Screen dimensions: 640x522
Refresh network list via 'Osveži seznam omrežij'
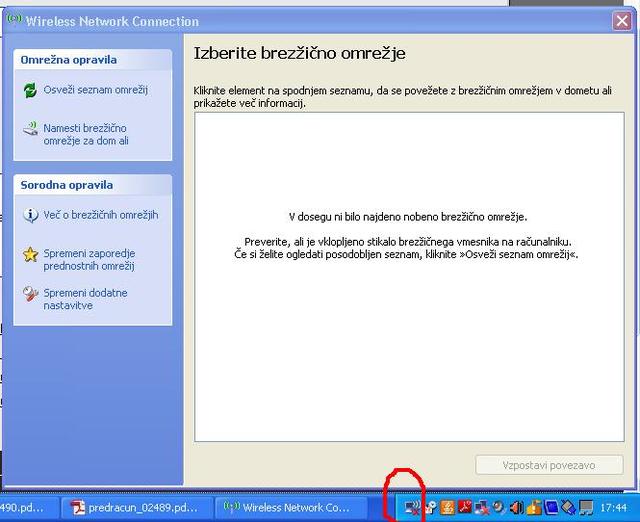click(x=96, y=90)
